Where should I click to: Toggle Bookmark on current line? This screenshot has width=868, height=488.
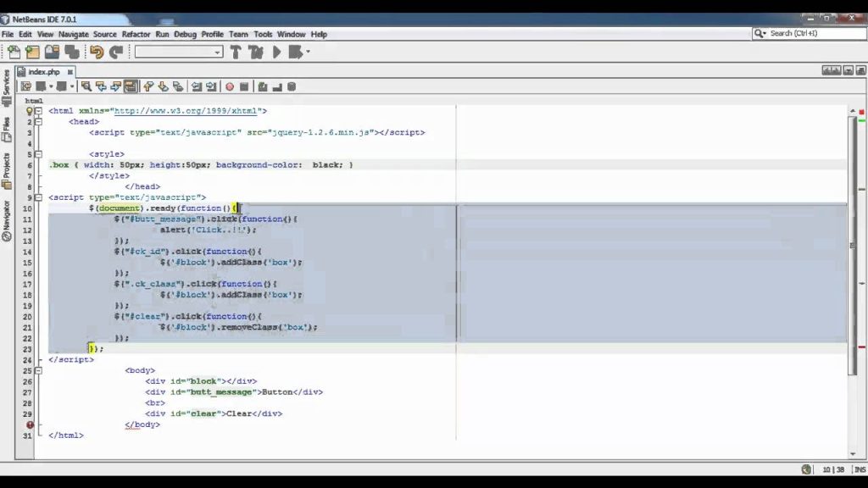click(x=178, y=86)
